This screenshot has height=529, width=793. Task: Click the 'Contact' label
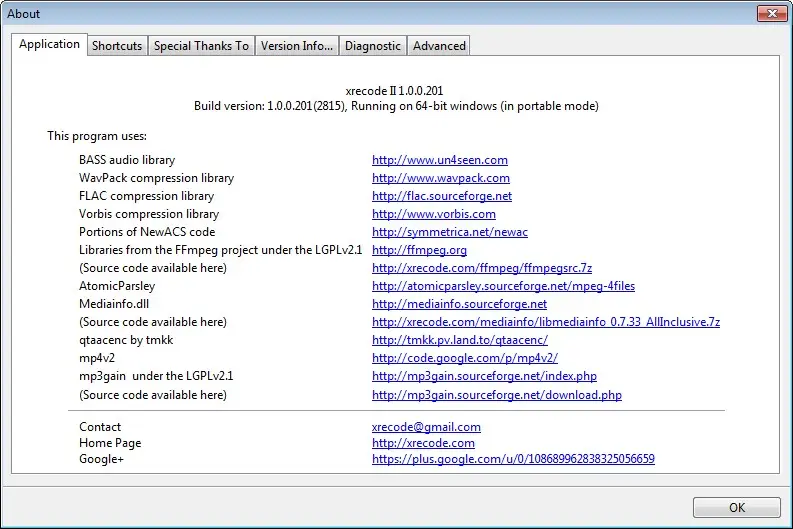[100, 427]
